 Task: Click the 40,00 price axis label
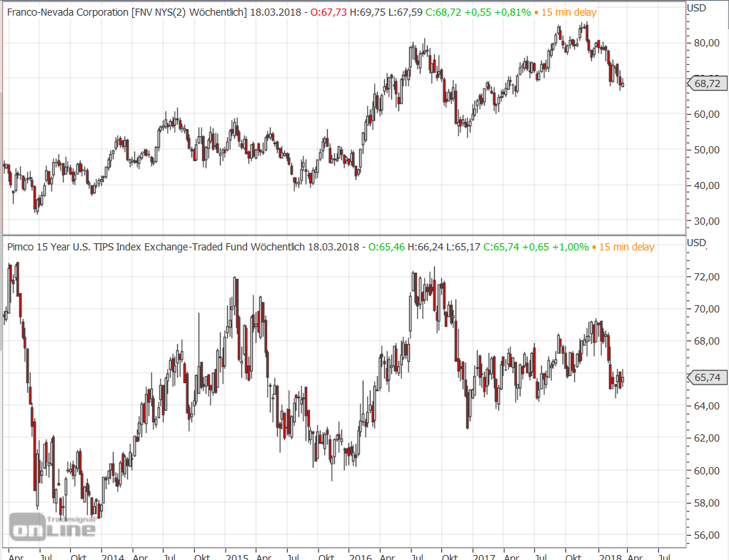[707, 185]
